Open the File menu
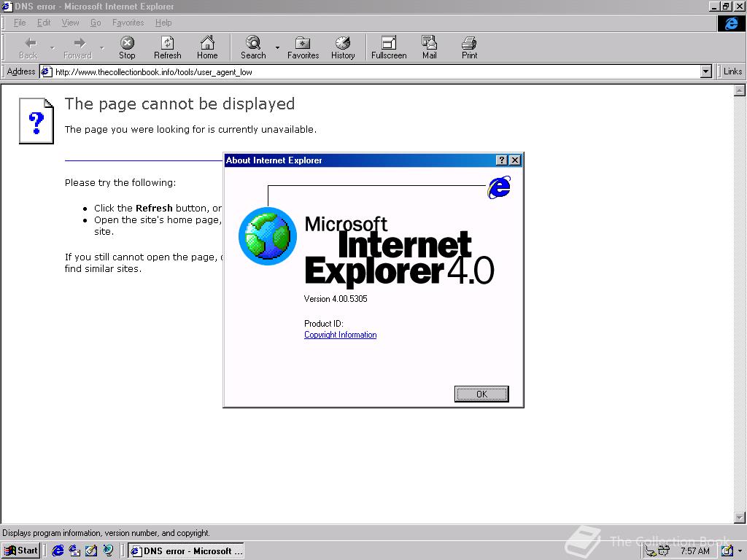747x560 pixels. point(20,23)
